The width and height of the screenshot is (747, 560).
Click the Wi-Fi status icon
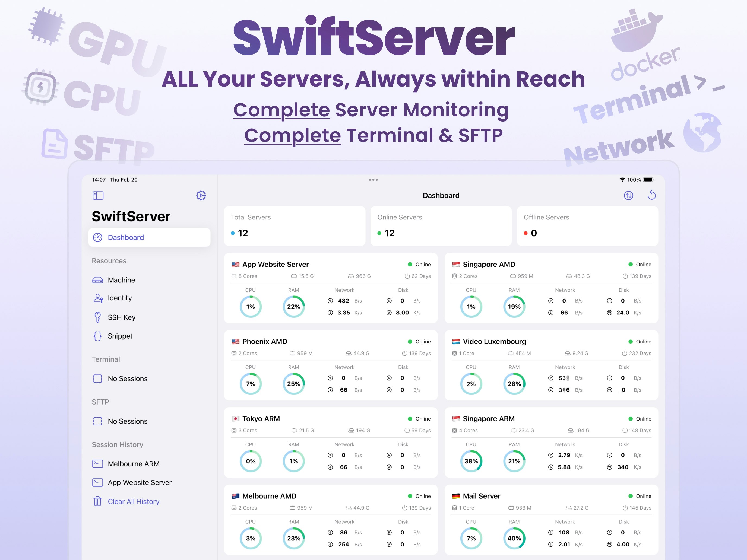(622, 180)
